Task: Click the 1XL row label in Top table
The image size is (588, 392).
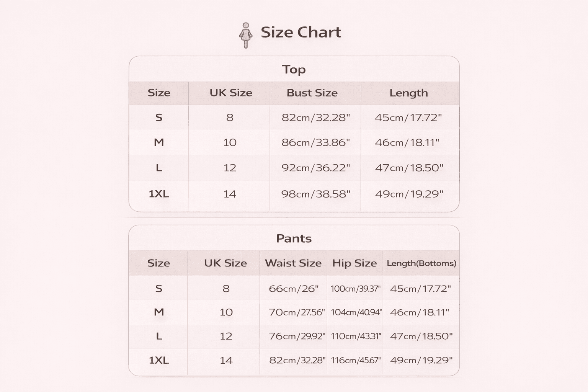Action: coord(158,194)
